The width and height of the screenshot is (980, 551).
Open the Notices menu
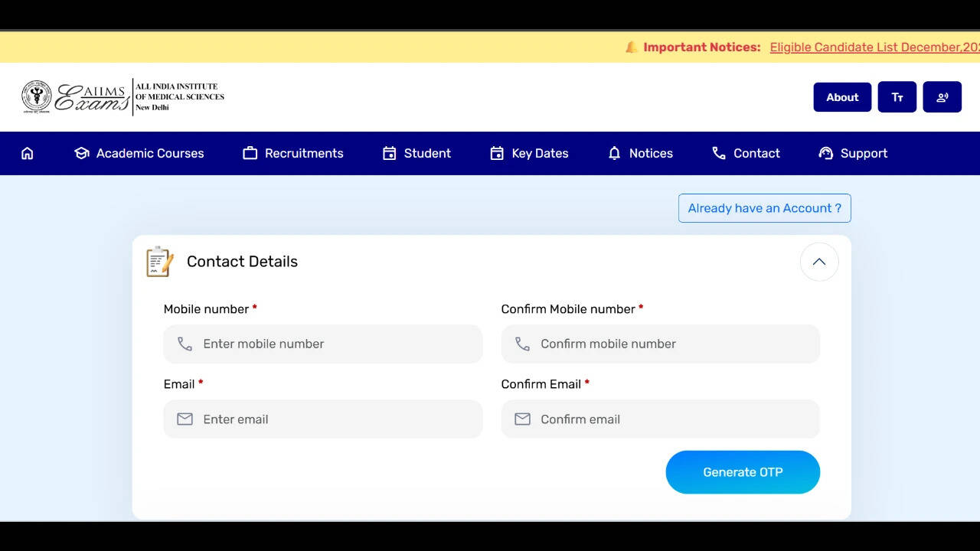[640, 153]
